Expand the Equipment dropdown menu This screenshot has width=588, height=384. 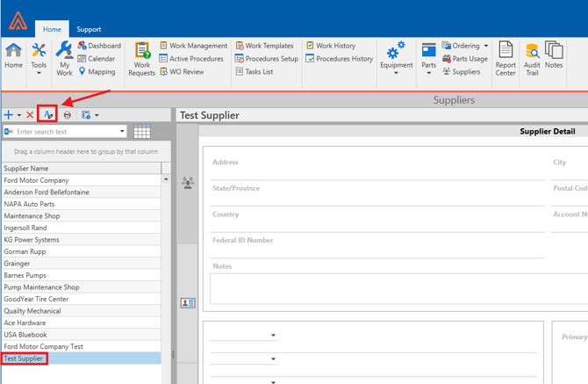[396, 58]
